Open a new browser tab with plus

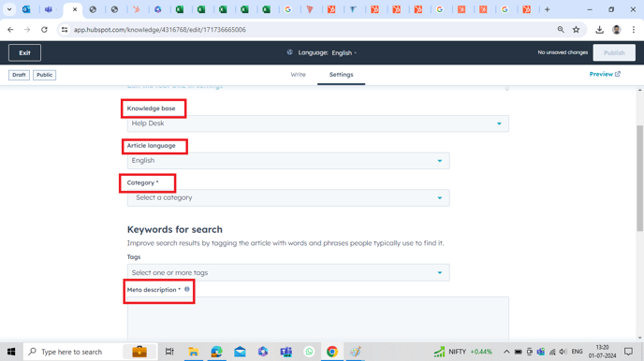547,9
